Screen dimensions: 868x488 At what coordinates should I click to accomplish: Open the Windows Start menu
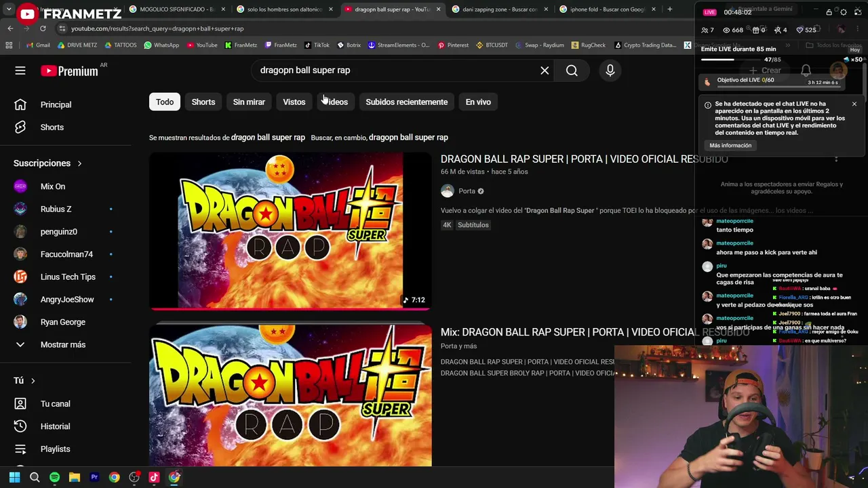(14, 477)
